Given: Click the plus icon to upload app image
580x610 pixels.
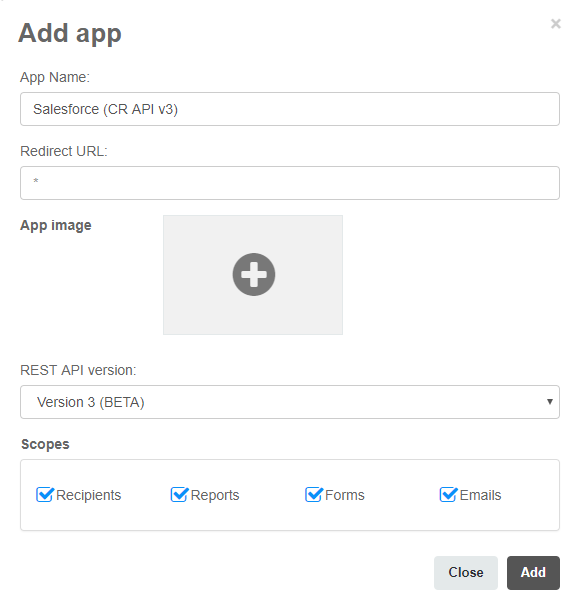Looking at the screenshot, I should tap(254, 275).
